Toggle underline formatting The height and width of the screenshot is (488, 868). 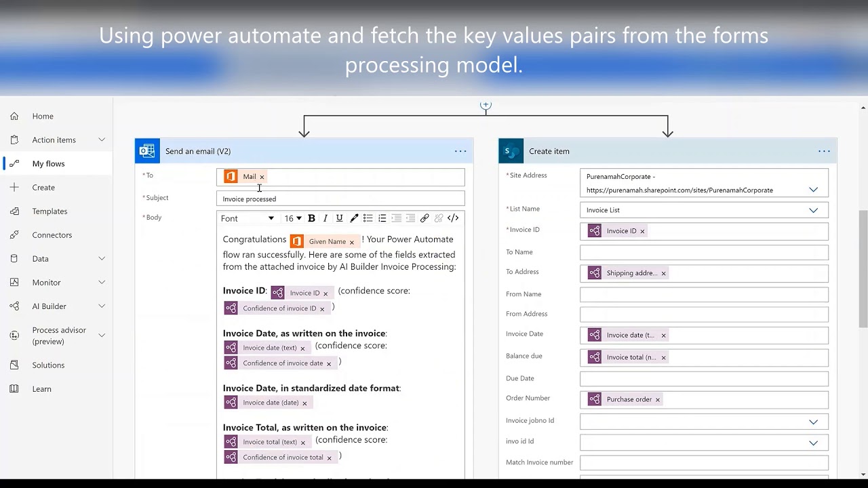click(339, 218)
